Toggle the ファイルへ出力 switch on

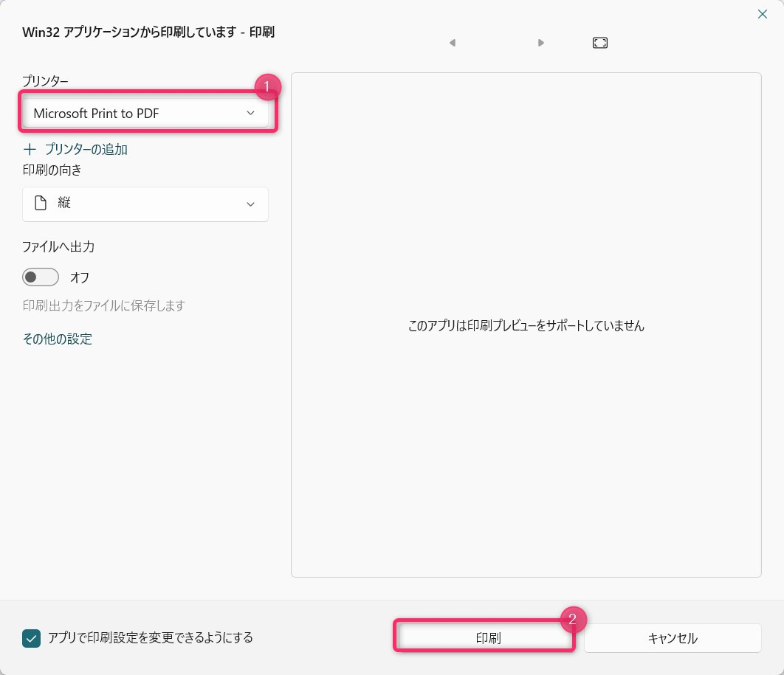coord(41,277)
